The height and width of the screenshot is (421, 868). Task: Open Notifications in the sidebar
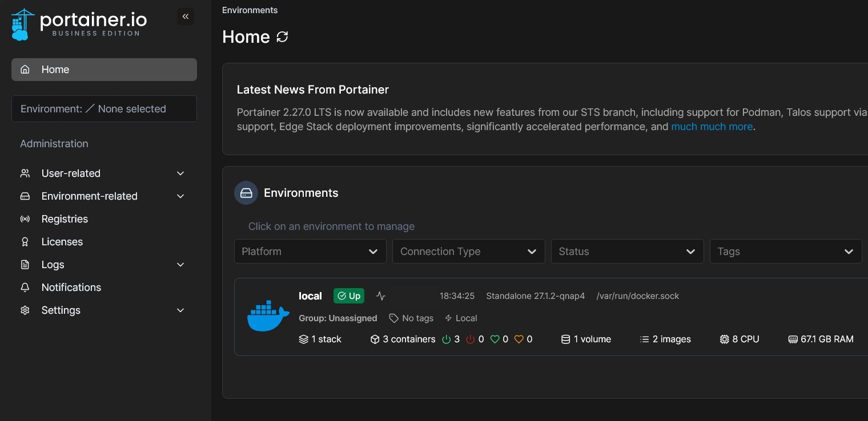(x=104, y=288)
